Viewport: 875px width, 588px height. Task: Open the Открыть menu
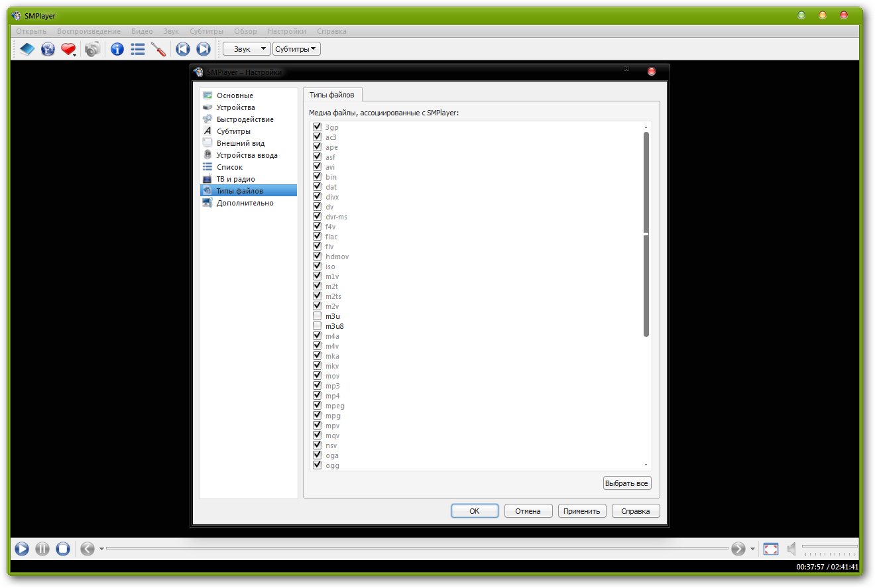pyautogui.click(x=31, y=31)
